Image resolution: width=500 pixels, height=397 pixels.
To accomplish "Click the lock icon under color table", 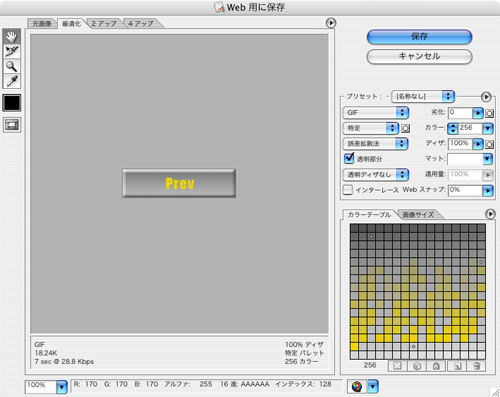I will tap(436, 366).
